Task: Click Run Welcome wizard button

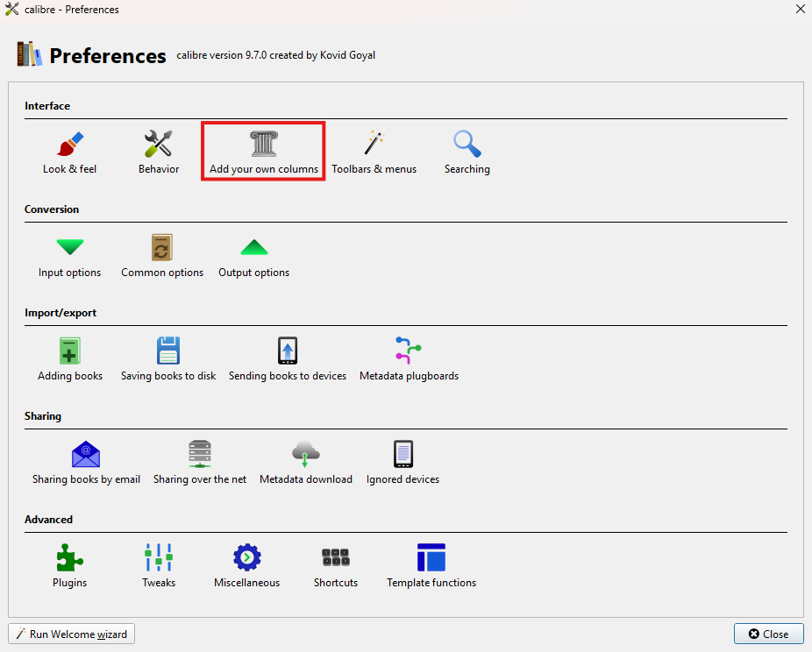Action: pos(71,634)
